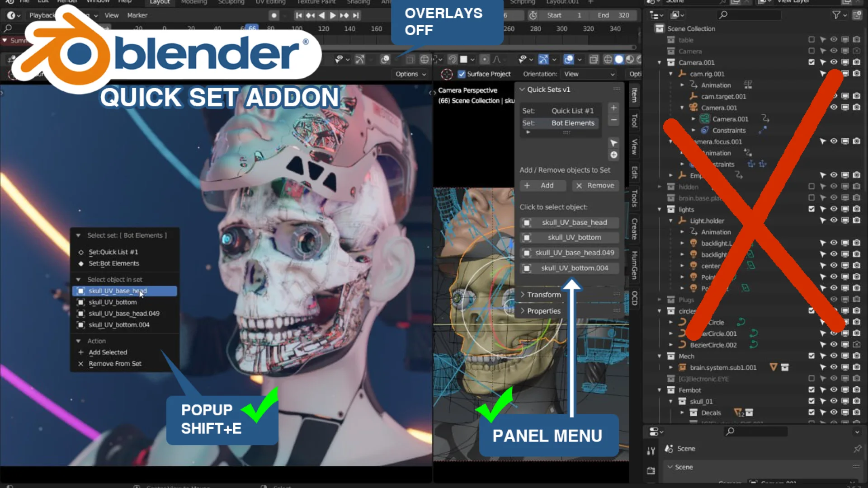Collapse the lights collection
The width and height of the screenshot is (868, 488).
click(x=659, y=209)
